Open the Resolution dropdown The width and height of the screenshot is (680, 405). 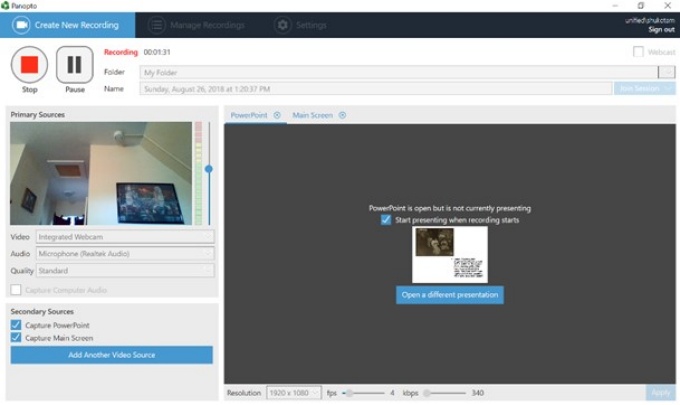pyautogui.click(x=294, y=393)
